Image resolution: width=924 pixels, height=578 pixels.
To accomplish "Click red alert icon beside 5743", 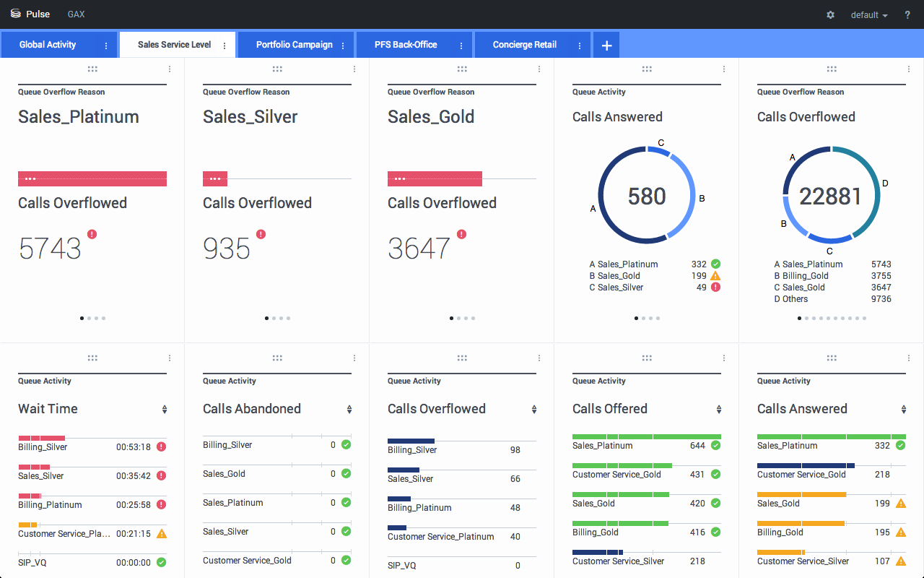I will pyautogui.click(x=92, y=234).
